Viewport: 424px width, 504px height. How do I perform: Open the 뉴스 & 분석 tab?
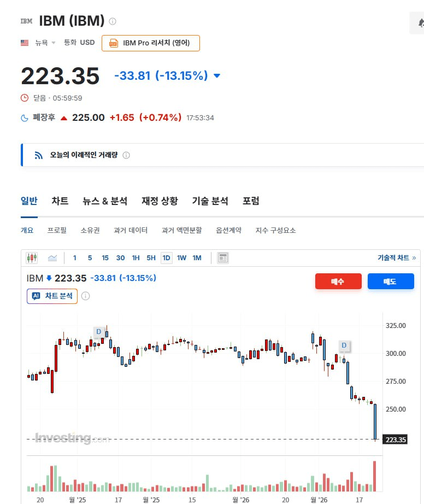(105, 201)
